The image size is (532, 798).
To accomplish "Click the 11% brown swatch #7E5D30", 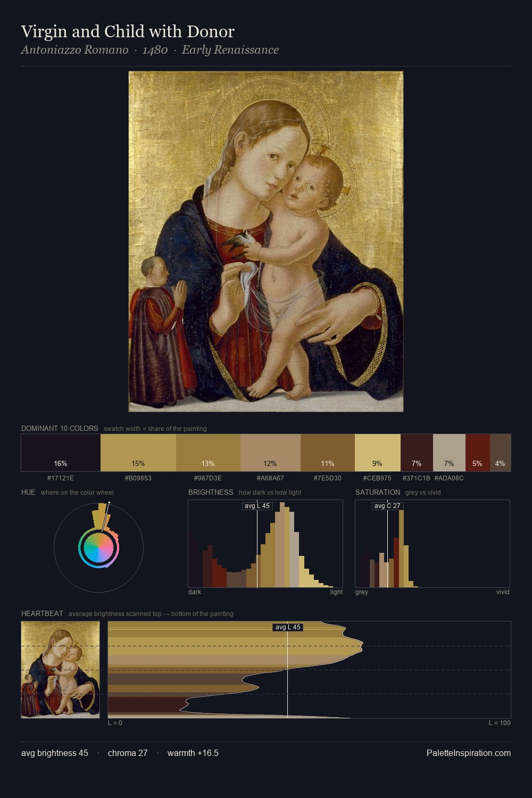I will click(x=328, y=453).
